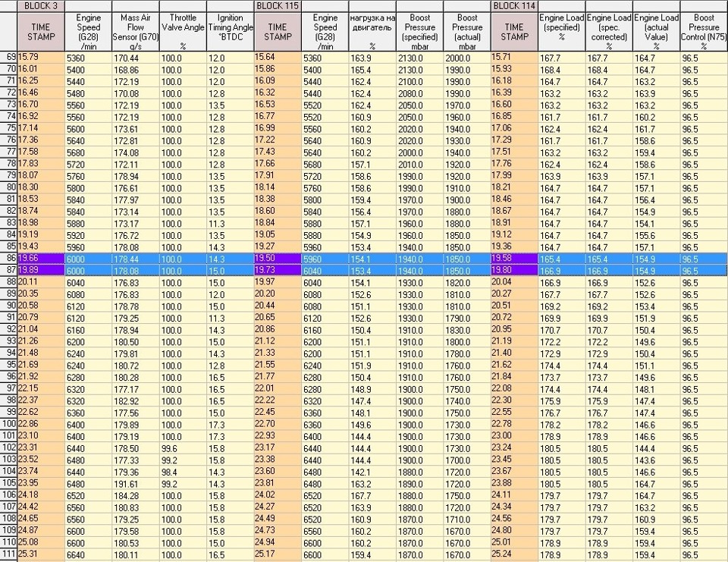
Task: Click the mass air flow value 191.61
Action: pyautogui.click(x=136, y=484)
